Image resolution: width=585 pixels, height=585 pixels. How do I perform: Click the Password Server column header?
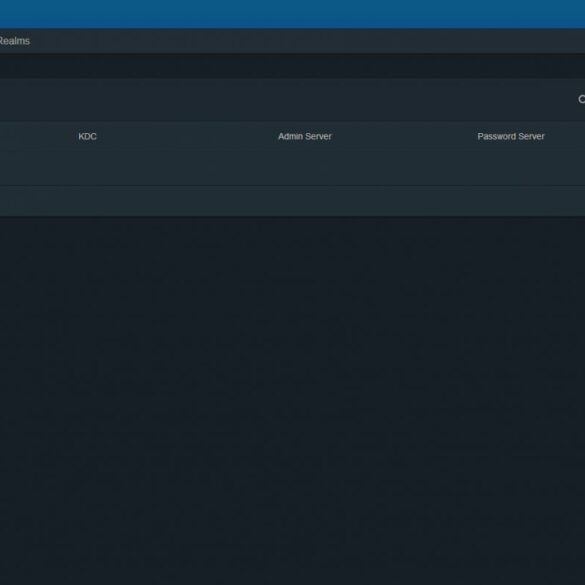click(511, 137)
